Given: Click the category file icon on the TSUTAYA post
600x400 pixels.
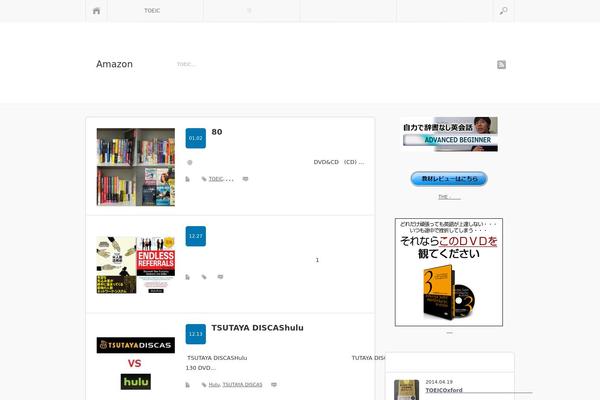Looking at the screenshot, I should pos(188,385).
